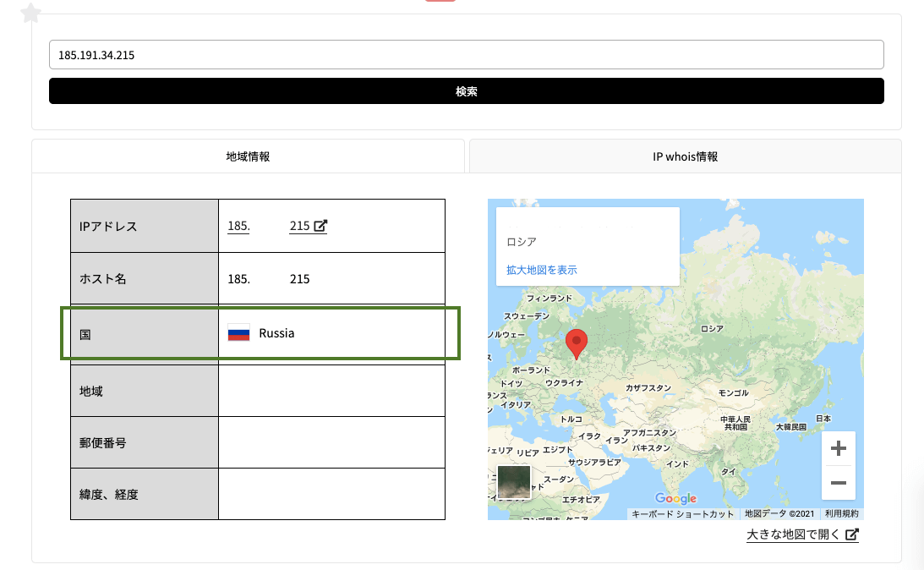Viewport: 924px width, 570px height.
Task: Open the 大きな地図で開く link text
Action: point(794,535)
